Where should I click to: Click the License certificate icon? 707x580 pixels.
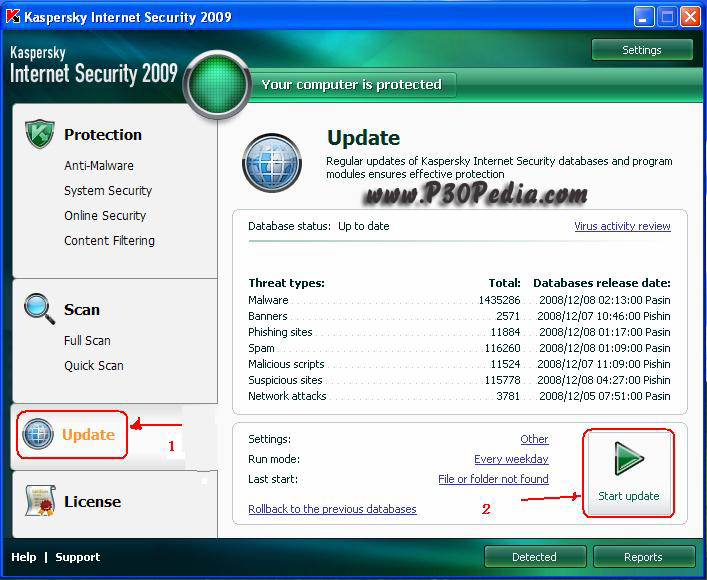tap(41, 501)
